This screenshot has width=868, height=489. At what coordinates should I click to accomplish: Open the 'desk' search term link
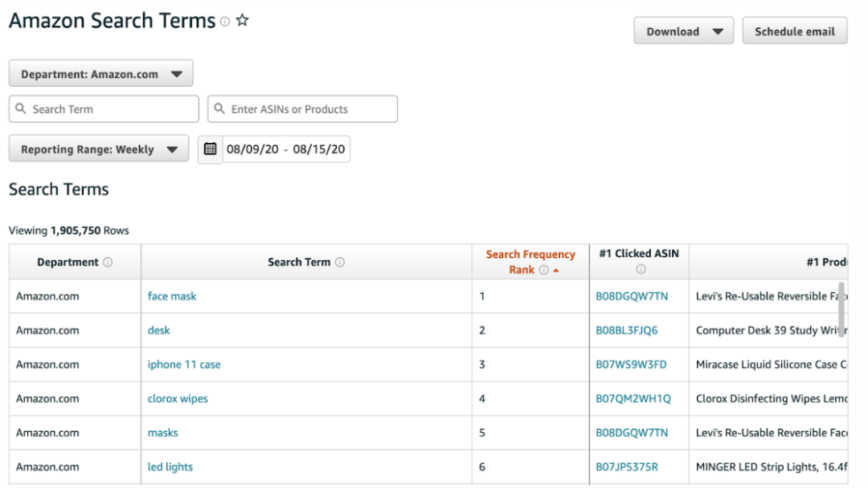pos(158,330)
